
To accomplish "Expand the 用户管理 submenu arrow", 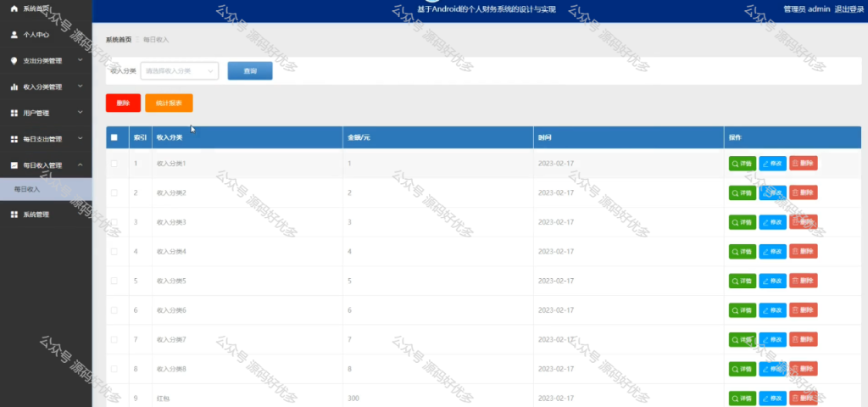I will [x=81, y=112].
